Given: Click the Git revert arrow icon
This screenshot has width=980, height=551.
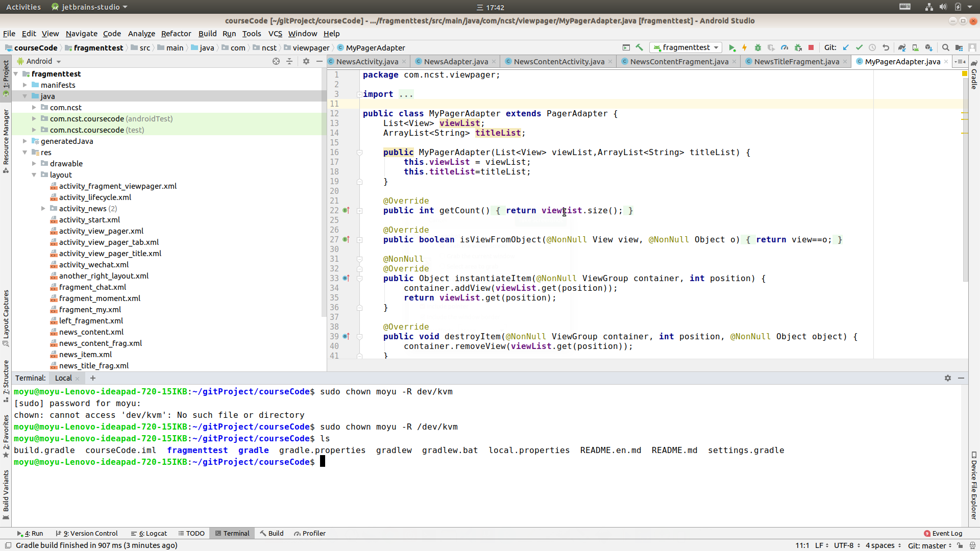Looking at the screenshot, I should 886,47.
